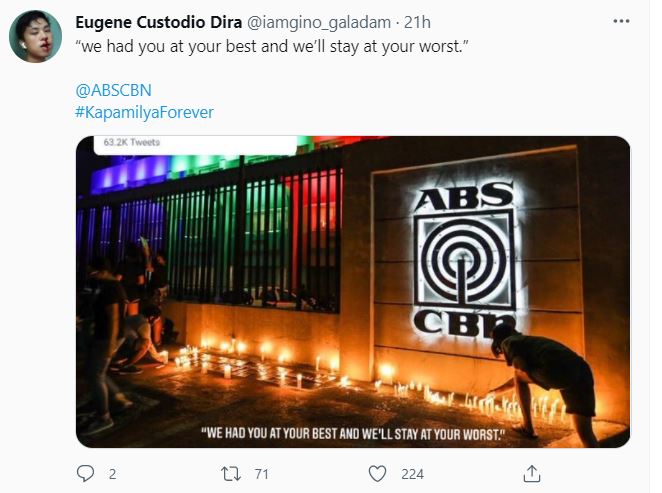The image size is (662, 493).
Task: Open the @ABSCBN mention link
Action: (113, 90)
